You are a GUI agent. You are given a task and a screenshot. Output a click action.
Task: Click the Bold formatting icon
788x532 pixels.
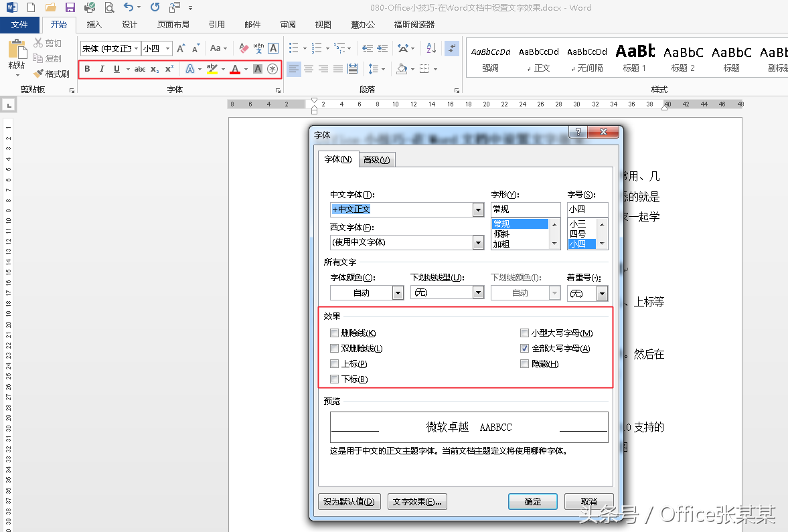coord(87,69)
